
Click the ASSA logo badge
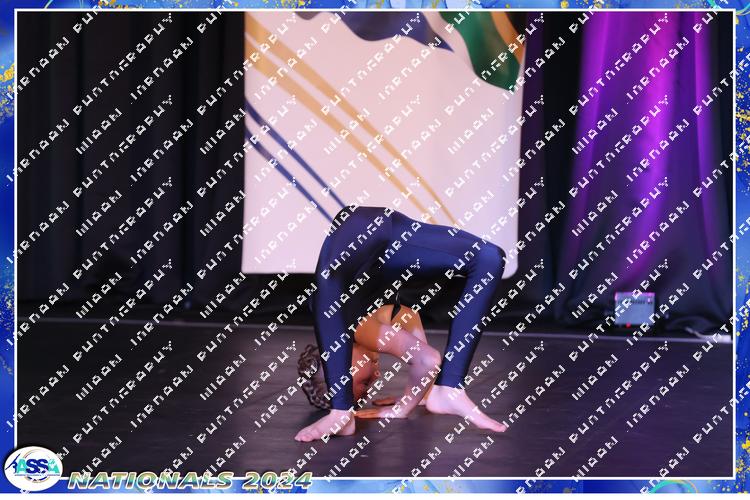33,468
